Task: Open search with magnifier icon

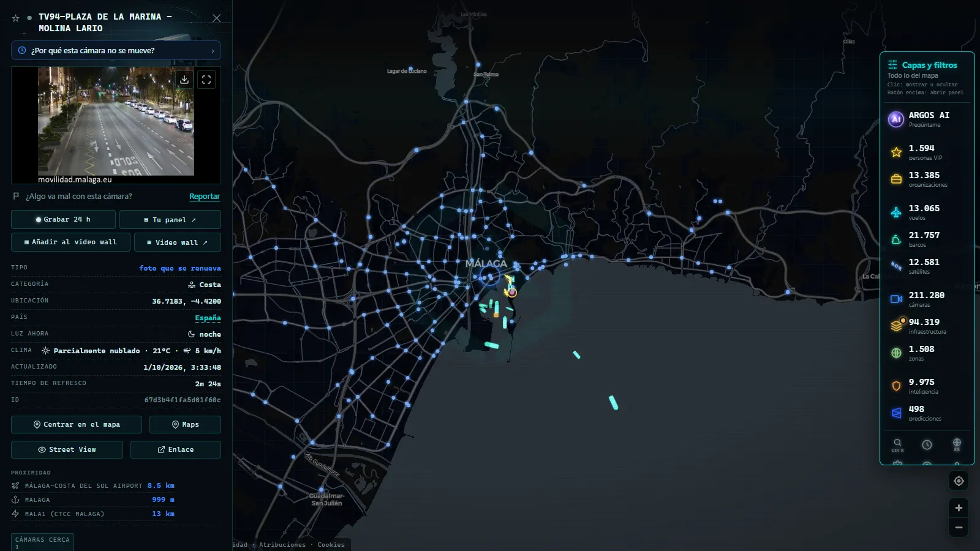Action: click(x=897, y=444)
